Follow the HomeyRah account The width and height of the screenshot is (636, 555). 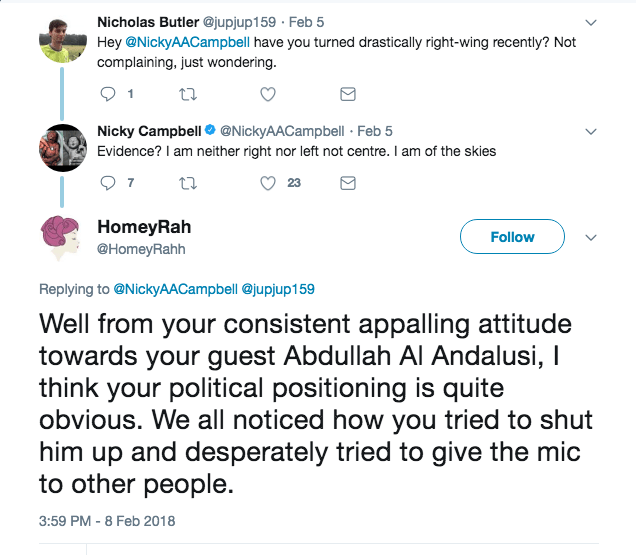pos(512,237)
